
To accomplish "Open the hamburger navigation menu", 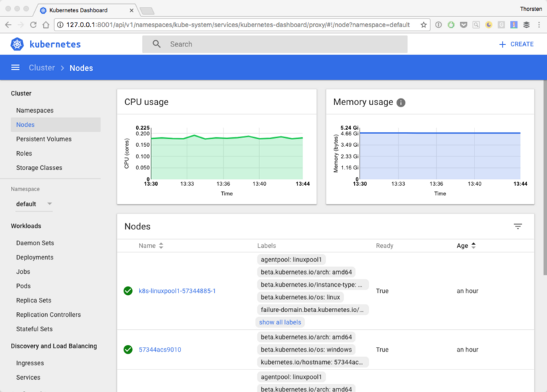I will pyautogui.click(x=15, y=68).
